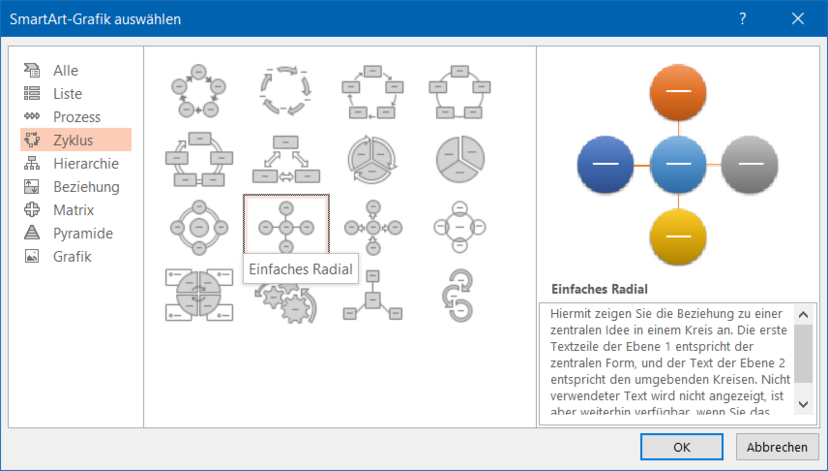Confirm selection with the OK button
The image size is (828, 471).
pyautogui.click(x=682, y=447)
